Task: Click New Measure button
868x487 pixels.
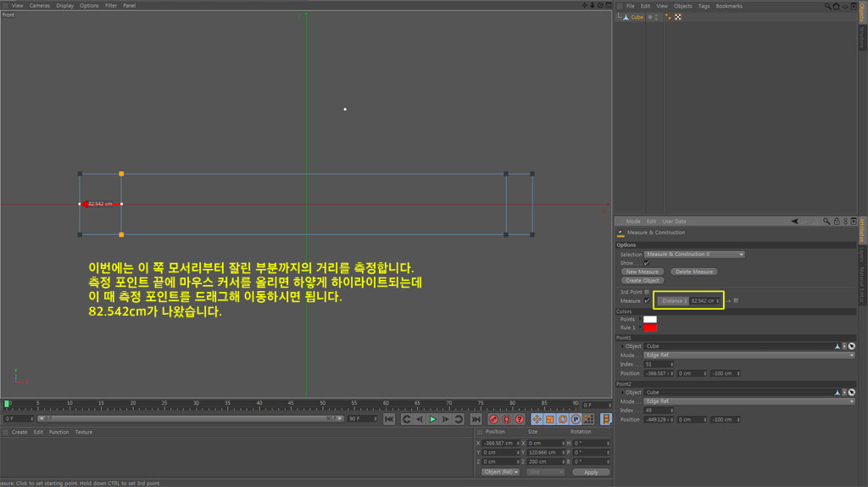Action: (643, 272)
